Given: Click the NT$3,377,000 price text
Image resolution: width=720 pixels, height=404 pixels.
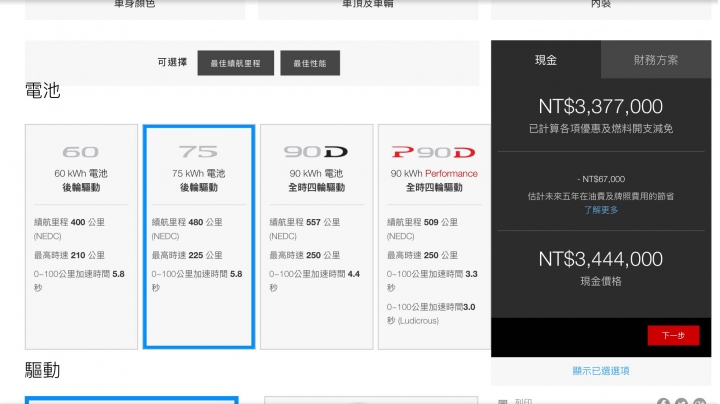Looking at the screenshot, I should coord(601,107).
